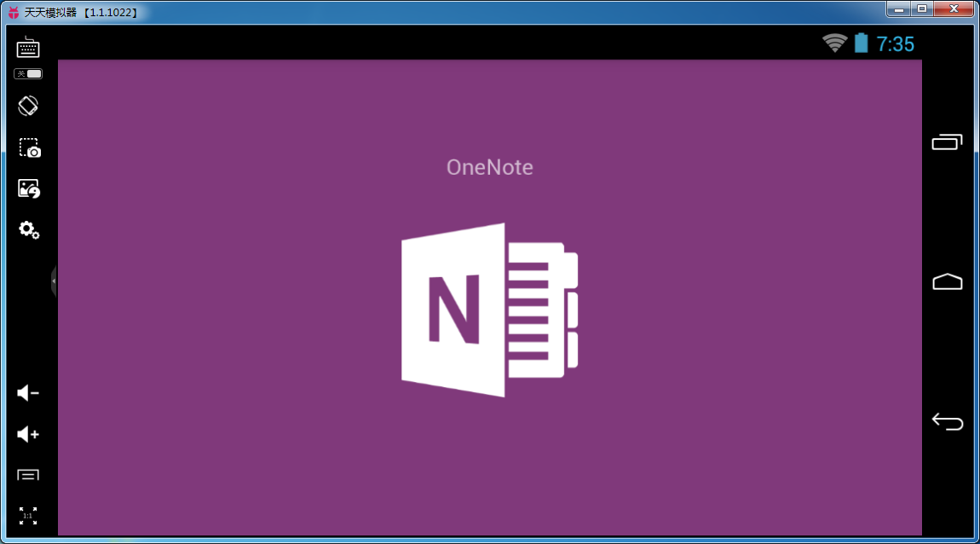980x544 pixels.
Task: Collapse the left toolbar with the arrow handle
Action: (x=55, y=282)
